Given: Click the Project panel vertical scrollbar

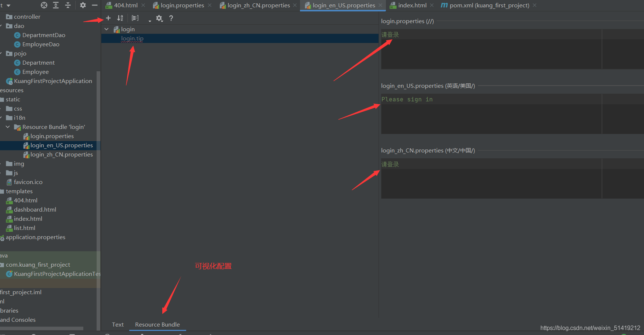Looking at the screenshot, I should (98, 200).
